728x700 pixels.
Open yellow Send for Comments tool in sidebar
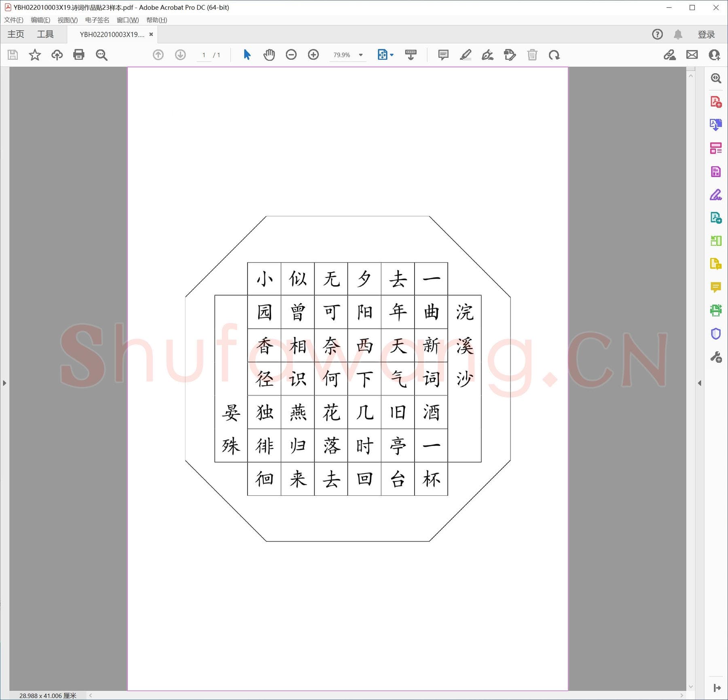[716, 264]
